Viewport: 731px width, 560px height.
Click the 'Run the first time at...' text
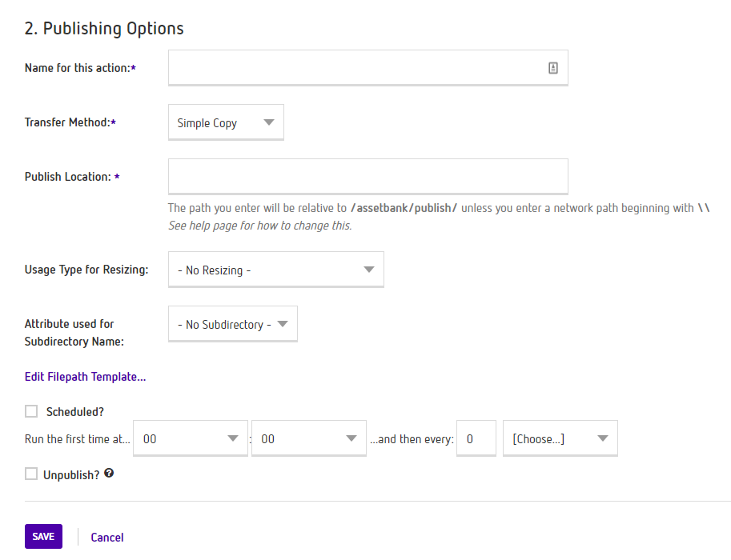click(x=78, y=439)
